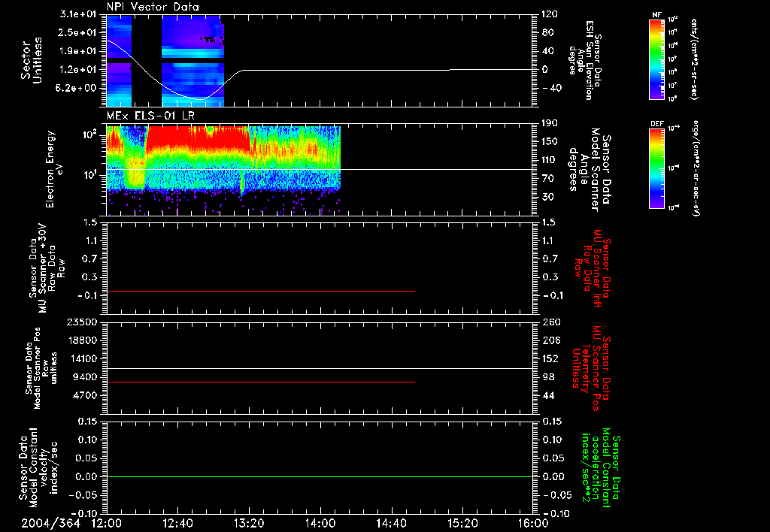770x532 pixels.
Task: Click the 10² electron energy tick label
Action: (89, 134)
